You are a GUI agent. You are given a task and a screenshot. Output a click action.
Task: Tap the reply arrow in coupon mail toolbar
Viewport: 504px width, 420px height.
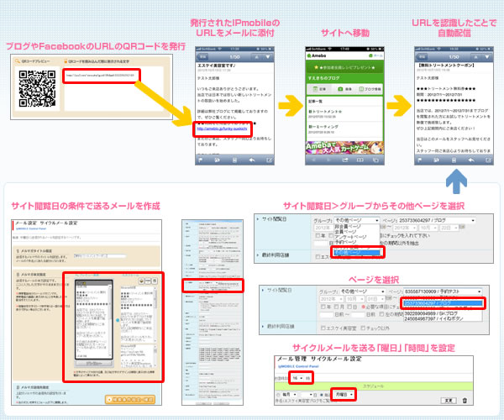(x=471, y=160)
